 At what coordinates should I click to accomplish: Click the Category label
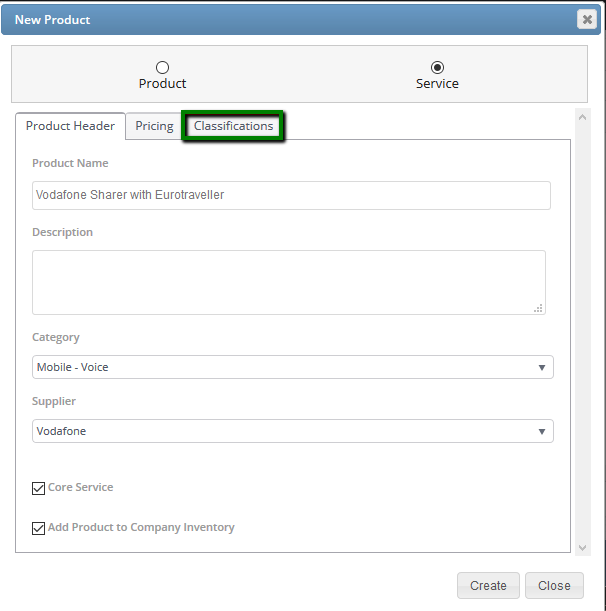click(x=56, y=337)
